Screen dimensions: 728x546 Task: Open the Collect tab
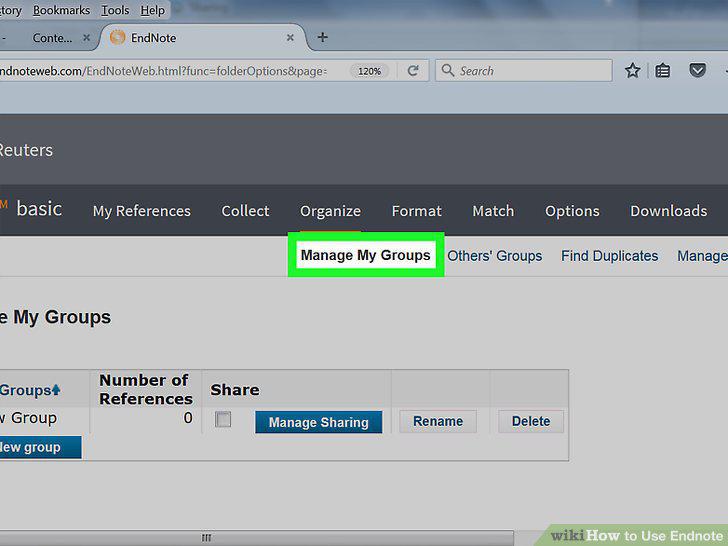pyautogui.click(x=245, y=211)
